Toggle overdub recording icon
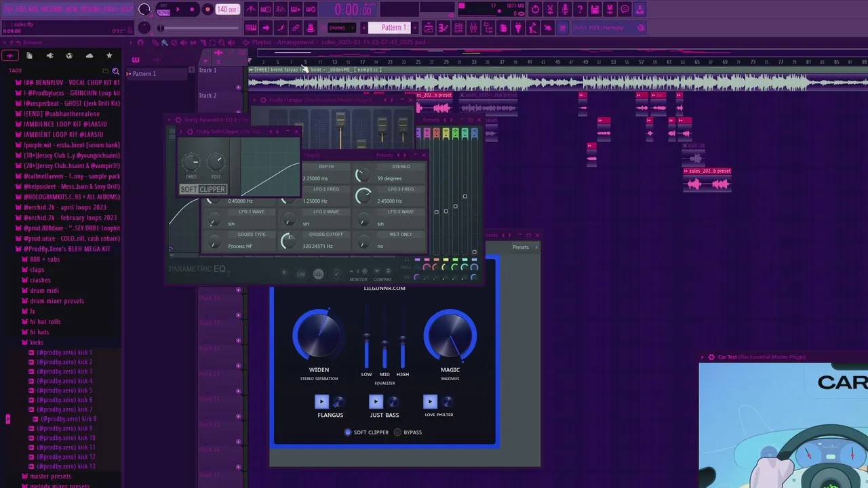 [x=296, y=9]
